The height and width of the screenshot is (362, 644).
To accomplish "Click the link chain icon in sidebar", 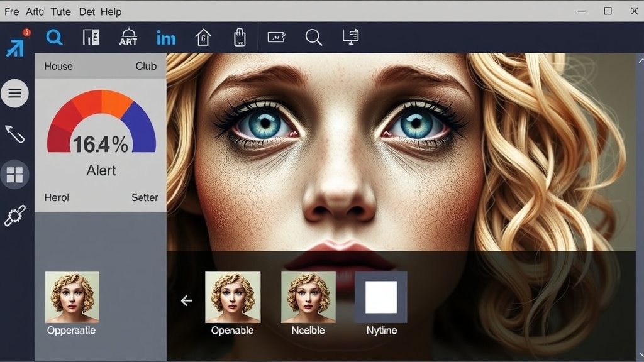I will coord(15,216).
